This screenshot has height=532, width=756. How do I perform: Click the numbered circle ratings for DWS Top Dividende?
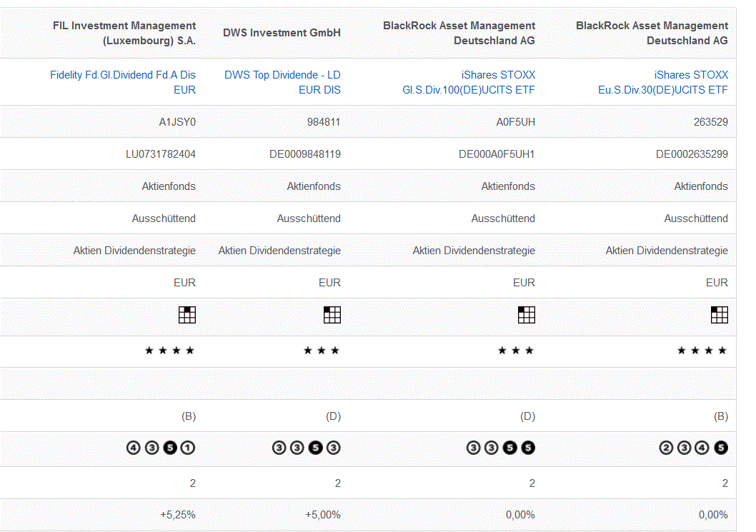click(x=306, y=448)
